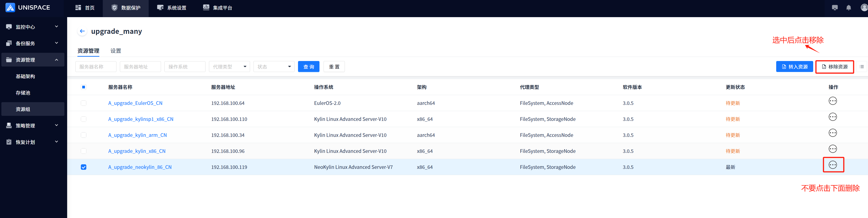Open the A_upgrade_EulerOS_CN link
The image size is (868, 218).
[x=135, y=103]
